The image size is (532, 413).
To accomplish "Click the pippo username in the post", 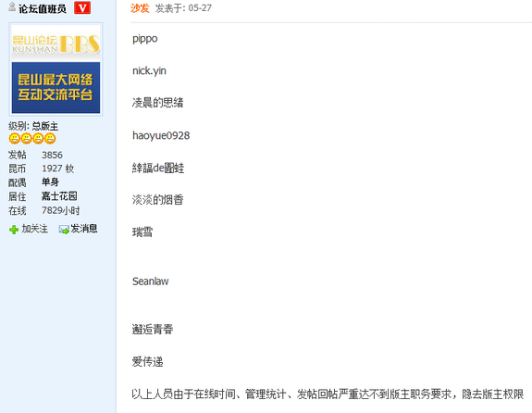I will coord(145,39).
